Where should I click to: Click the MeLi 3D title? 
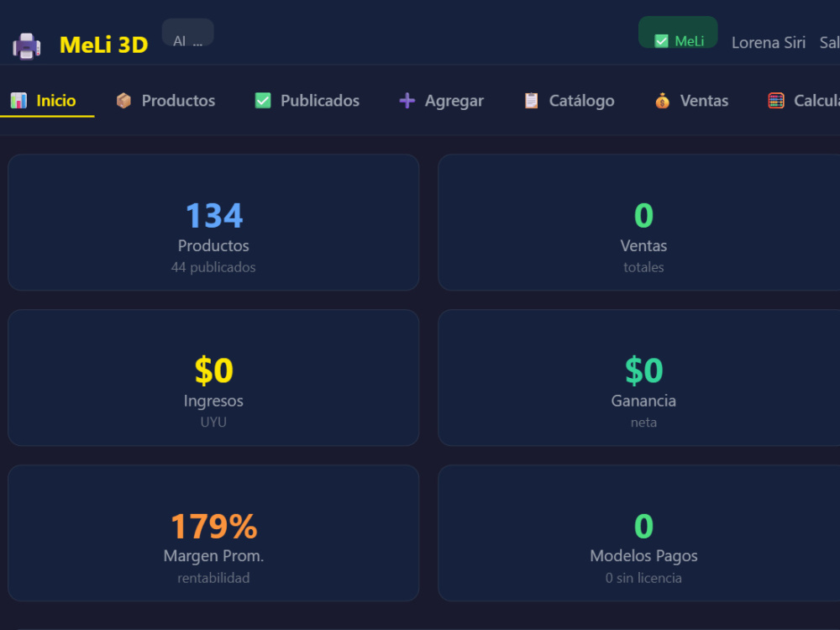tap(103, 45)
